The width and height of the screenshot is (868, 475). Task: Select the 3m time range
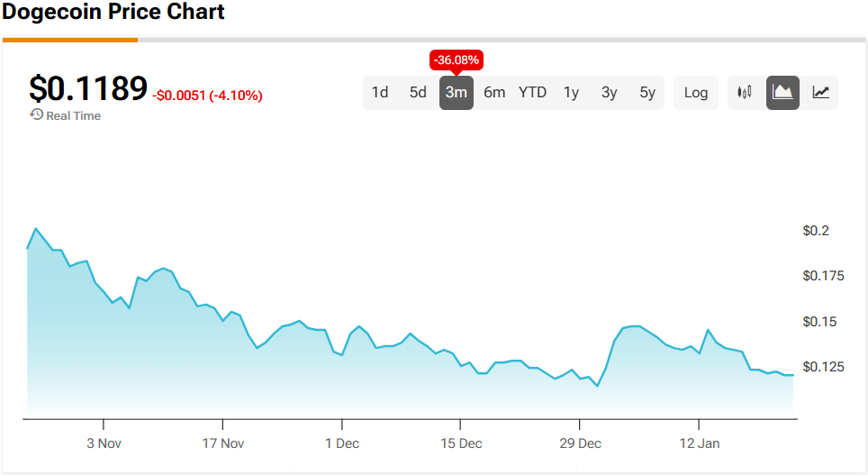(x=457, y=92)
